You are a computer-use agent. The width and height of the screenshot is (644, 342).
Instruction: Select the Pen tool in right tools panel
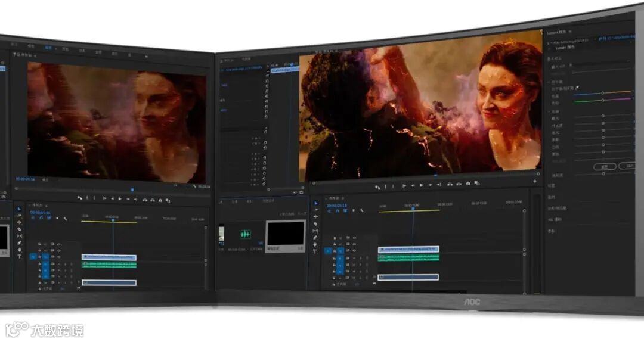pos(315,238)
